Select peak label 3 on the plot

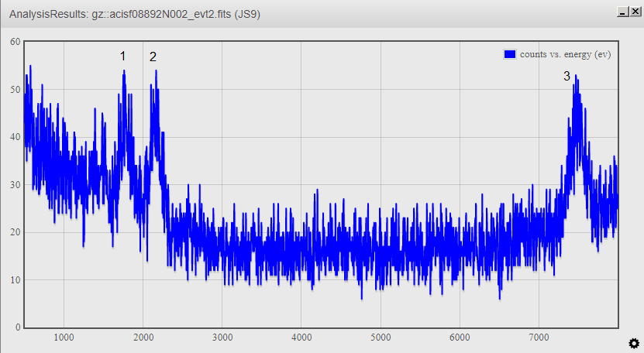point(567,77)
